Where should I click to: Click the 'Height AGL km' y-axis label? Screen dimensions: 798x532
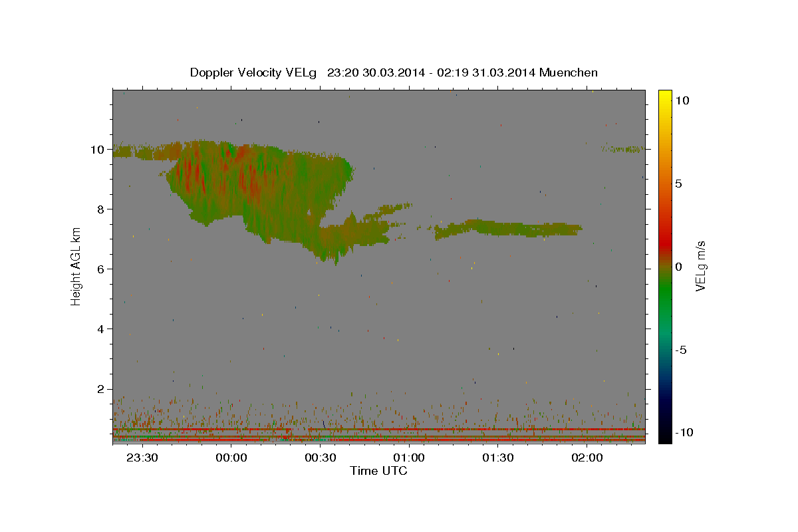point(76,265)
